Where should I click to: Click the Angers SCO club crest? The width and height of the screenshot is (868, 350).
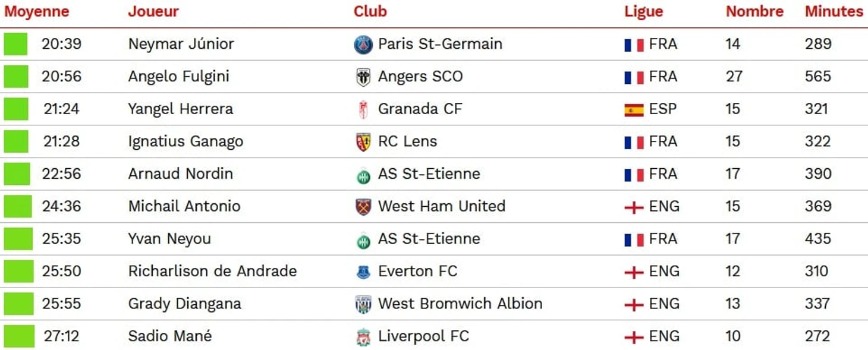(363, 77)
